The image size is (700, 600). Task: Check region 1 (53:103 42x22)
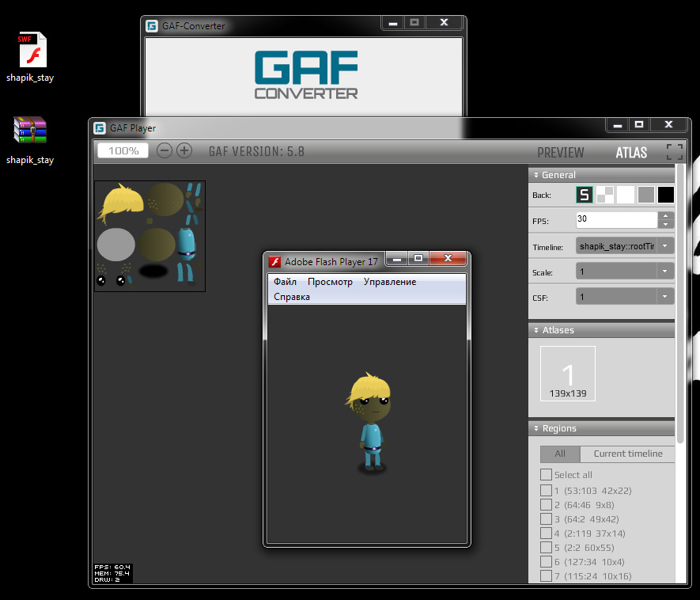coord(546,491)
